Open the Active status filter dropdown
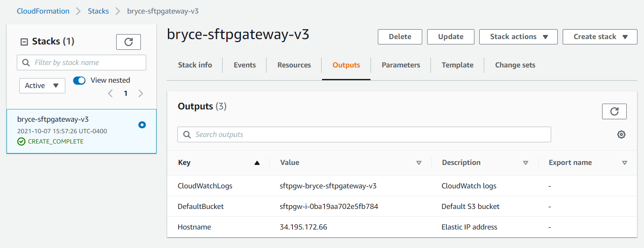Screen dimensions: 644x248 [x=42, y=86]
